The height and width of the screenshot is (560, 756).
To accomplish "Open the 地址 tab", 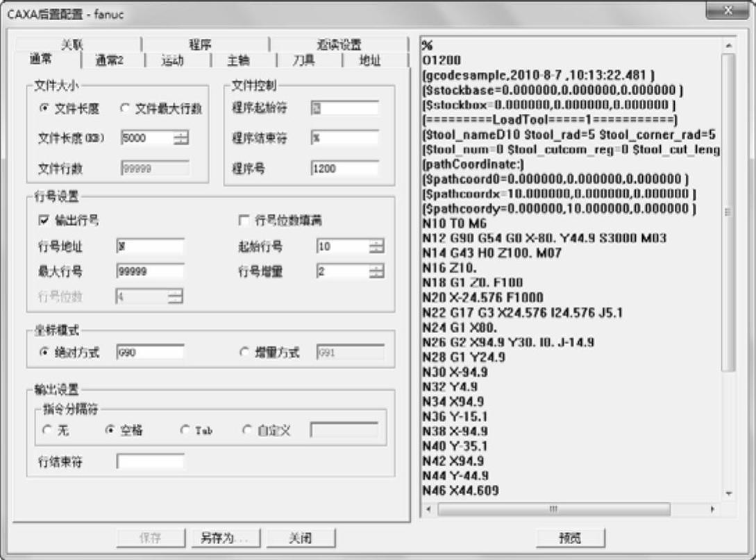I will pyautogui.click(x=370, y=60).
